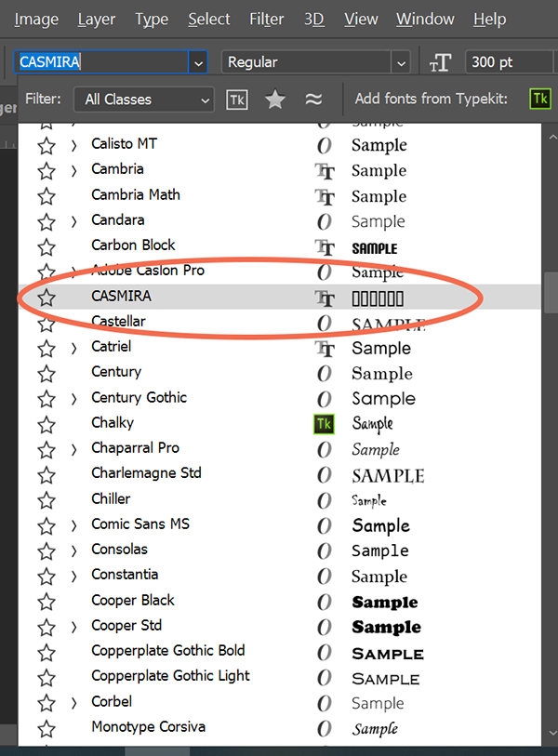Click the Comic Sans MS sample preview
The width and height of the screenshot is (558, 756).
tap(381, 525)
